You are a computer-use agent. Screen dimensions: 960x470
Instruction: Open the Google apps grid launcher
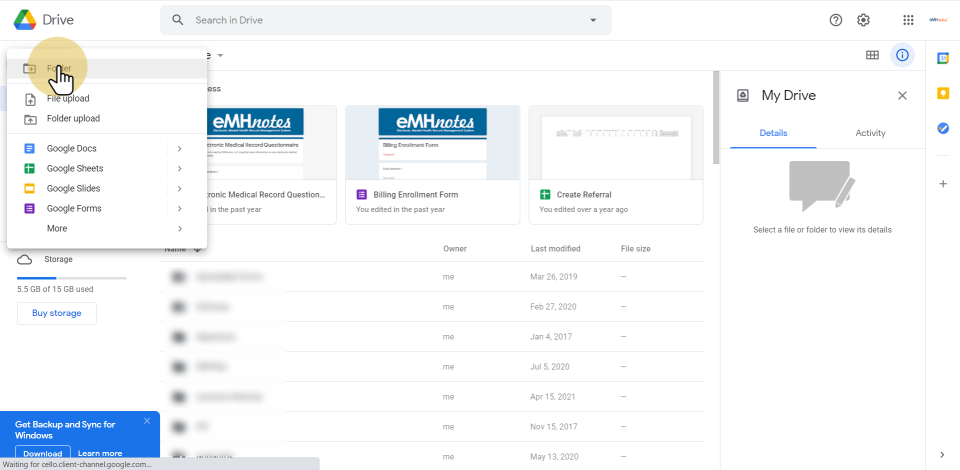(908, 20)
